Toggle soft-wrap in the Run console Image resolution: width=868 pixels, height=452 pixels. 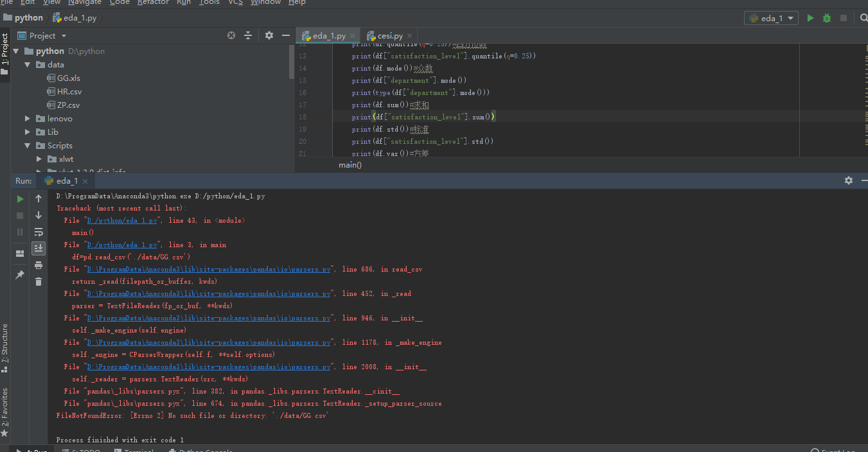point(39,232)
